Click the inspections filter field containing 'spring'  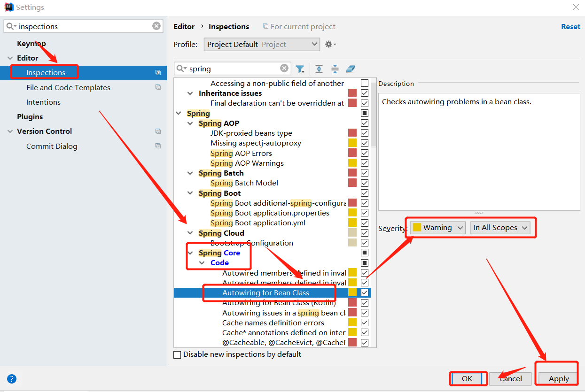(x=233, y=69)
